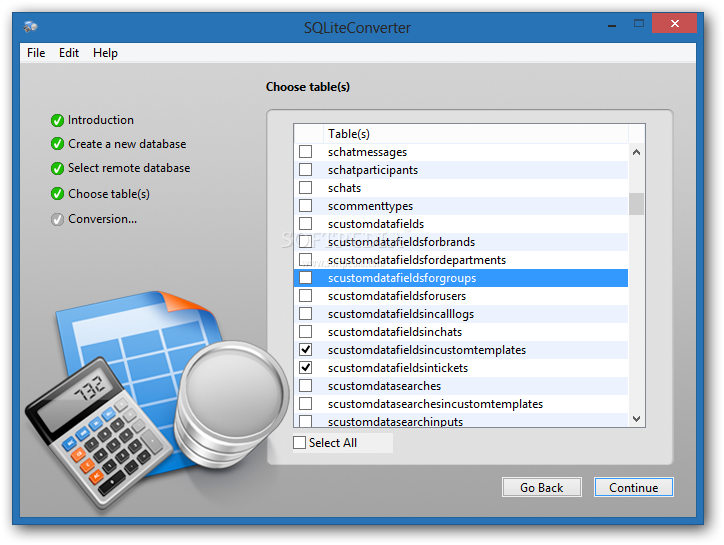724x545 pixels.
Task: Click the Choose table(s) step label in sidebar
Action: coord(109,194)
